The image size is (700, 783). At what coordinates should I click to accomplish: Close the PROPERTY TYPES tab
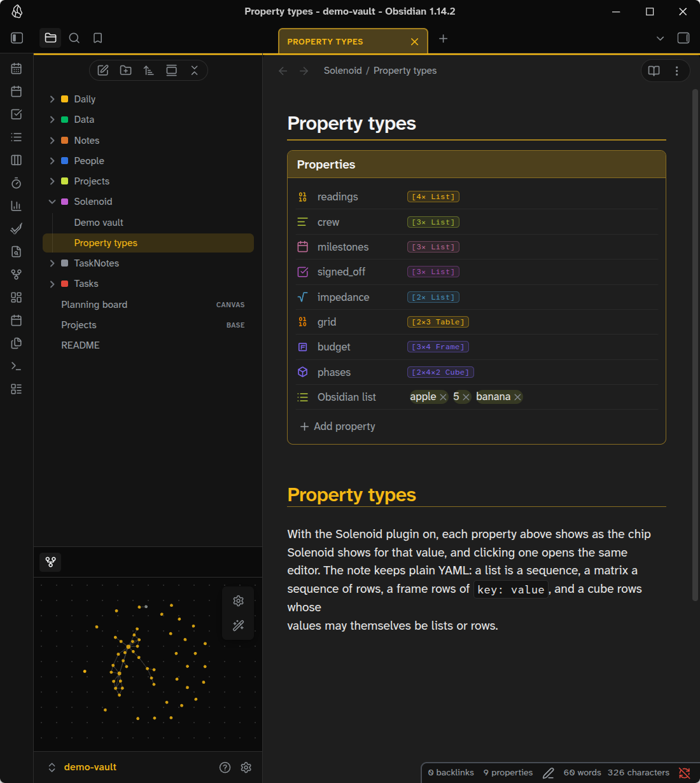[x=415, y=42]
